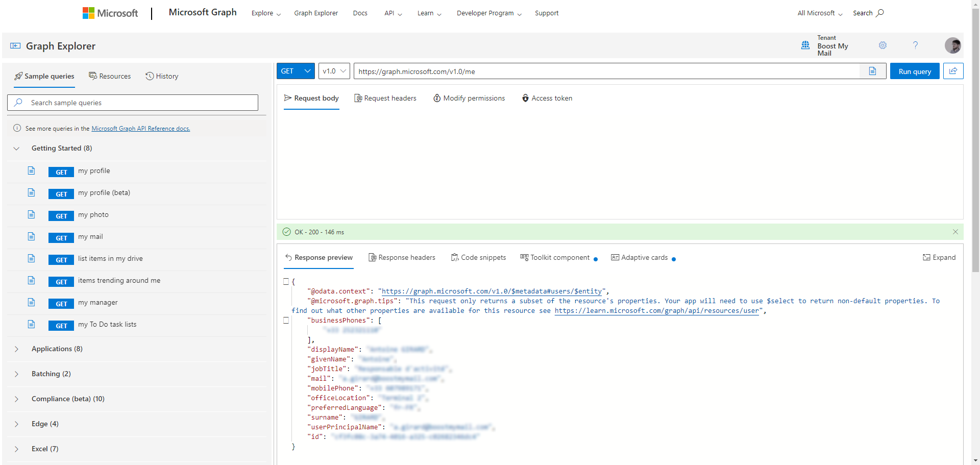
Task: Open the v1.0 version dropdown
Action: tap(334, 71)
